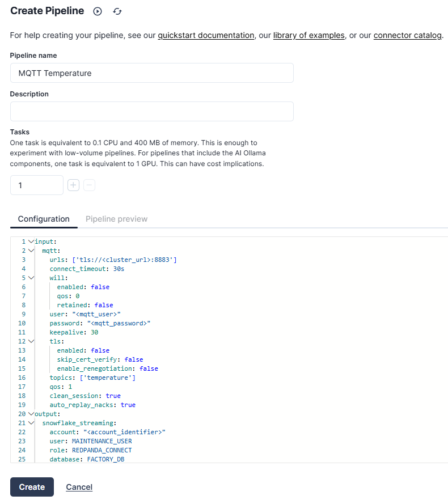Click the connect_timeout: 30s line

pos(87,269)
